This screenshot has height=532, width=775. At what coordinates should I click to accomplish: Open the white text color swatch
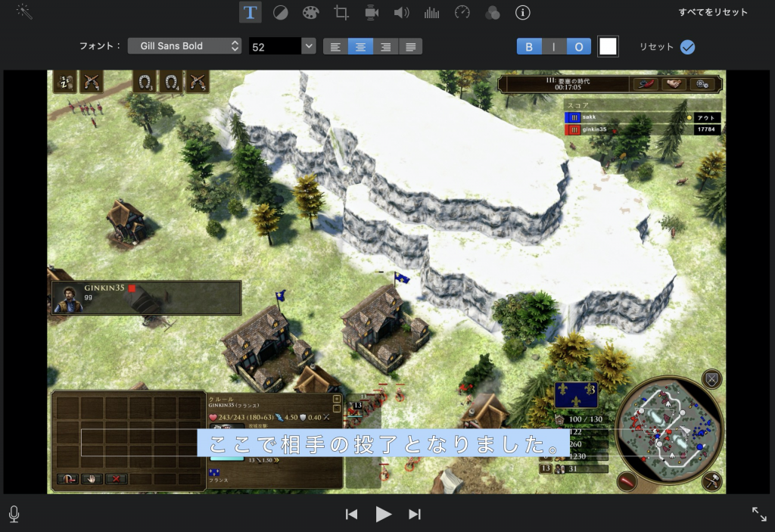608,46
